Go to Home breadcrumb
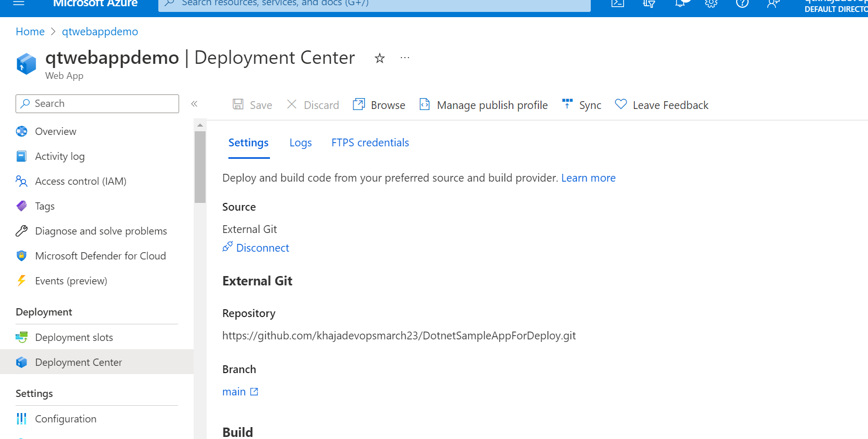868x439 pixels. (30, 32)
